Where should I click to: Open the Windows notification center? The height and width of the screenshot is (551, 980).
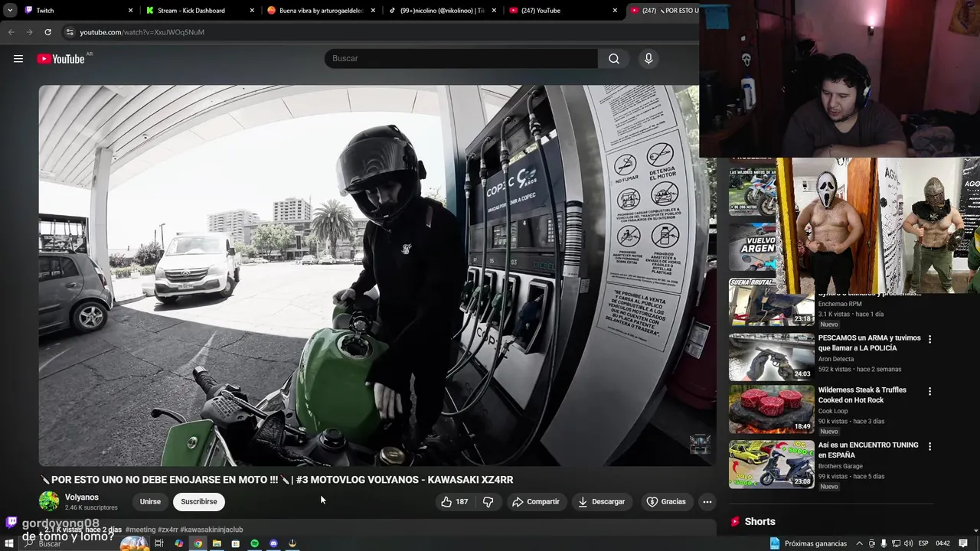pyautogui.click(x=964, y=543)
